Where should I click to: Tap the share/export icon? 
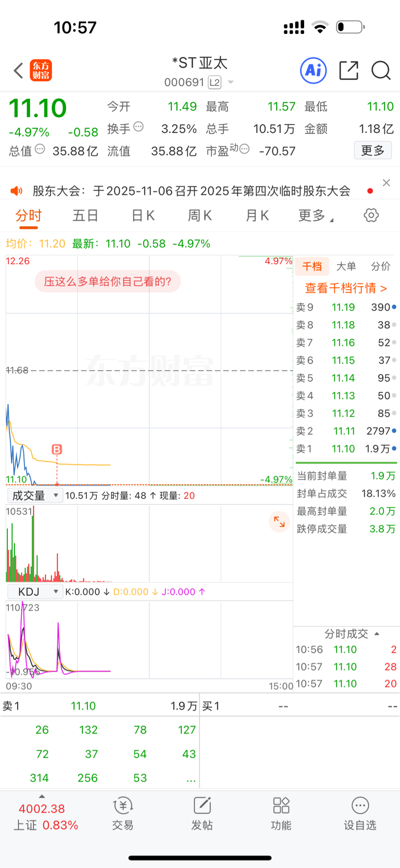(x=348, y=70)
